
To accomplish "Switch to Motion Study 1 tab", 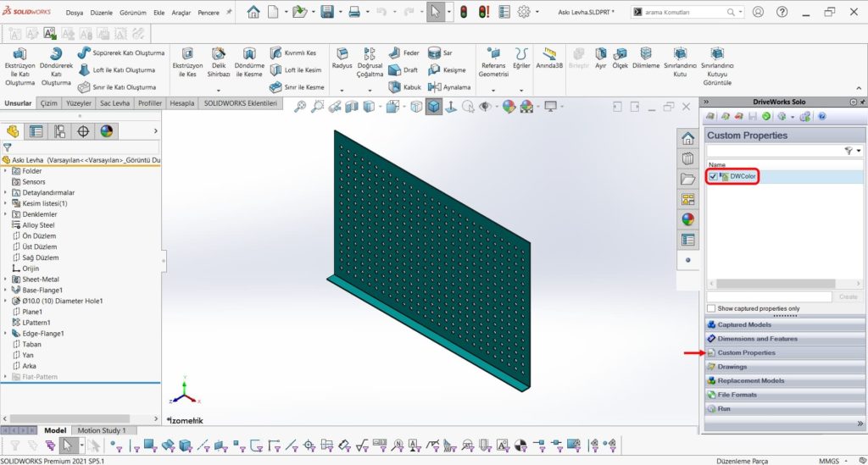I will 102,430.
